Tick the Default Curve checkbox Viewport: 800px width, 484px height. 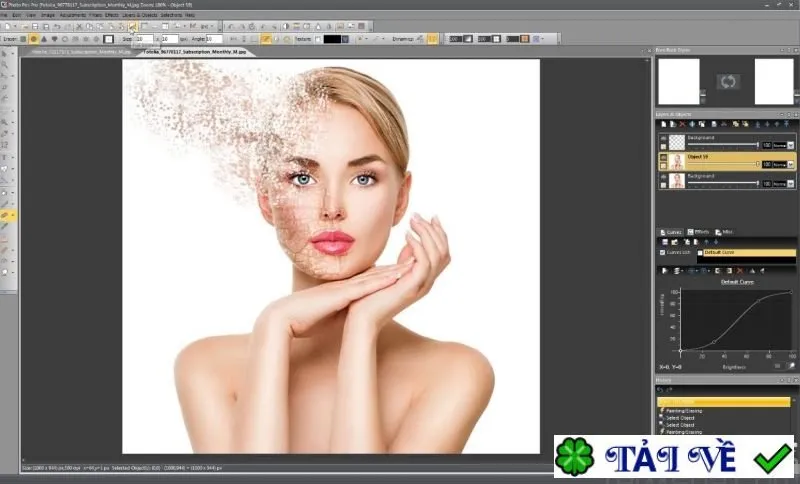click(x=700, y=252)
